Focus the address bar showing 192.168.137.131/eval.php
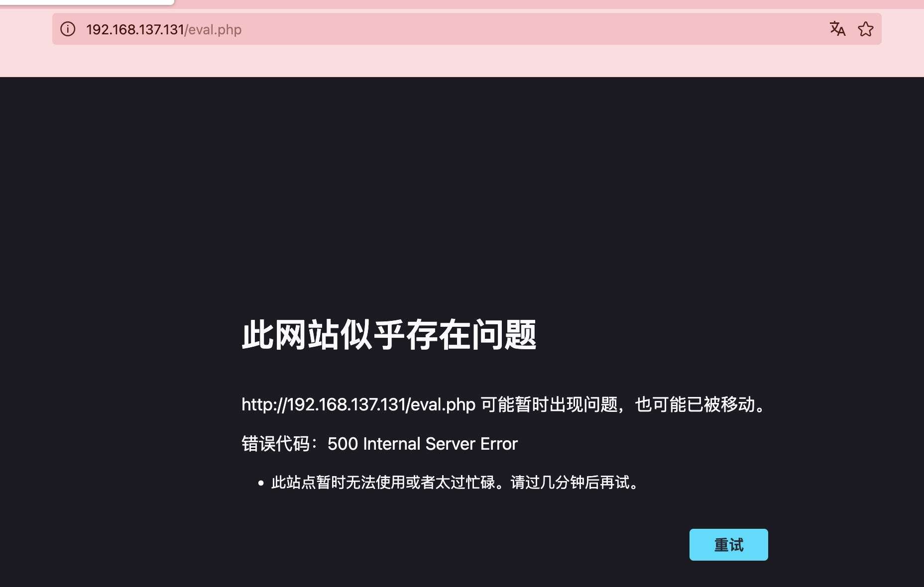The width and height of the screenshot is (924, 587). [x=466, y=29]
